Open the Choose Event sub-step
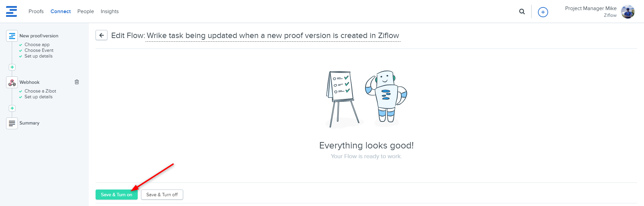This screenshot has height=206, width=644. [39, 50]
